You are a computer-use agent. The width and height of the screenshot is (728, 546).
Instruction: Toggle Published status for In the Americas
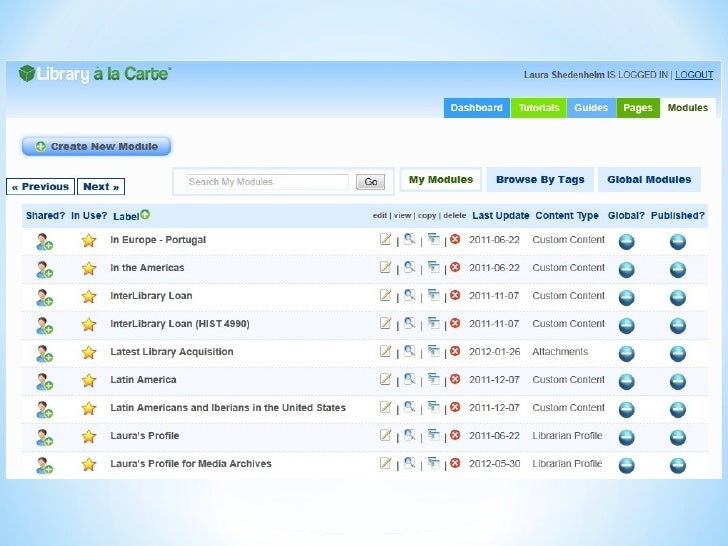tap(677, 269)
